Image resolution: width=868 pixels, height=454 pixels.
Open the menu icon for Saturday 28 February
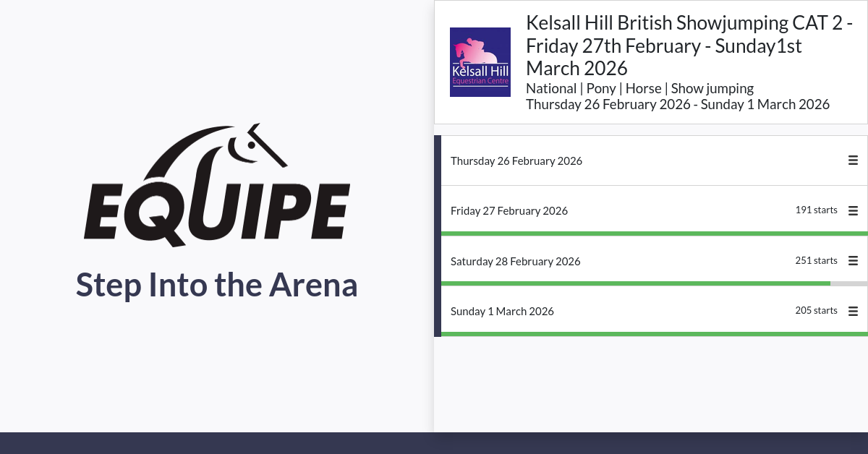pos(853,261)
